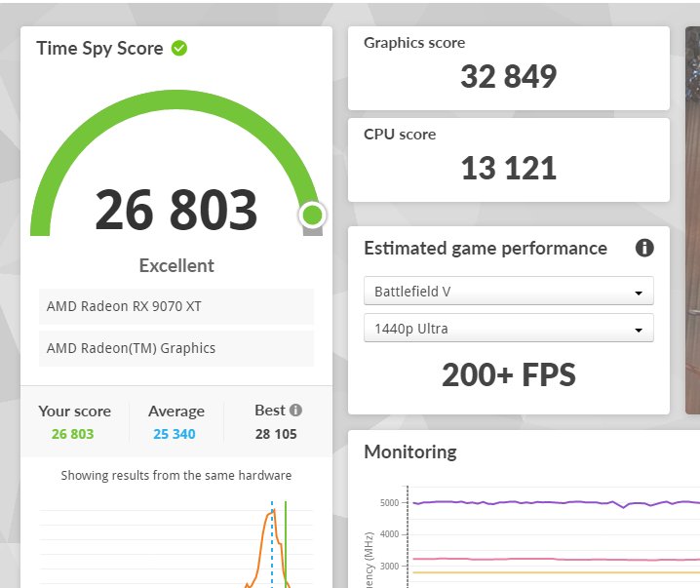Screen dimensions: 700x588
Task: Click the Graphics score label
Action: pyautogui.click(x=414, y=43)
